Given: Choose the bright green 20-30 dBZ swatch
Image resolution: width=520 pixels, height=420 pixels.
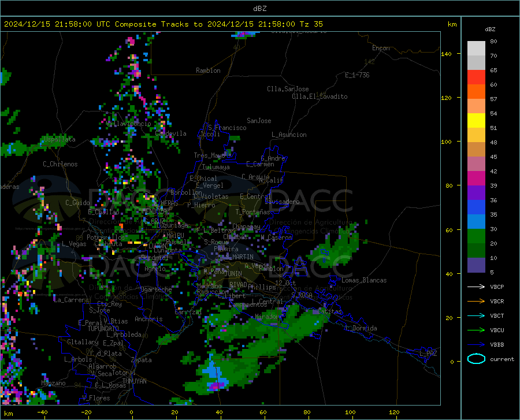Looking at the screenshot, I should pos(476,236).
